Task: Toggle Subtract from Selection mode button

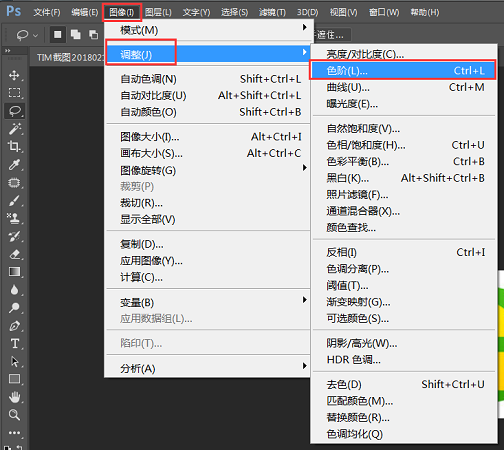Action: pos(93,35)
